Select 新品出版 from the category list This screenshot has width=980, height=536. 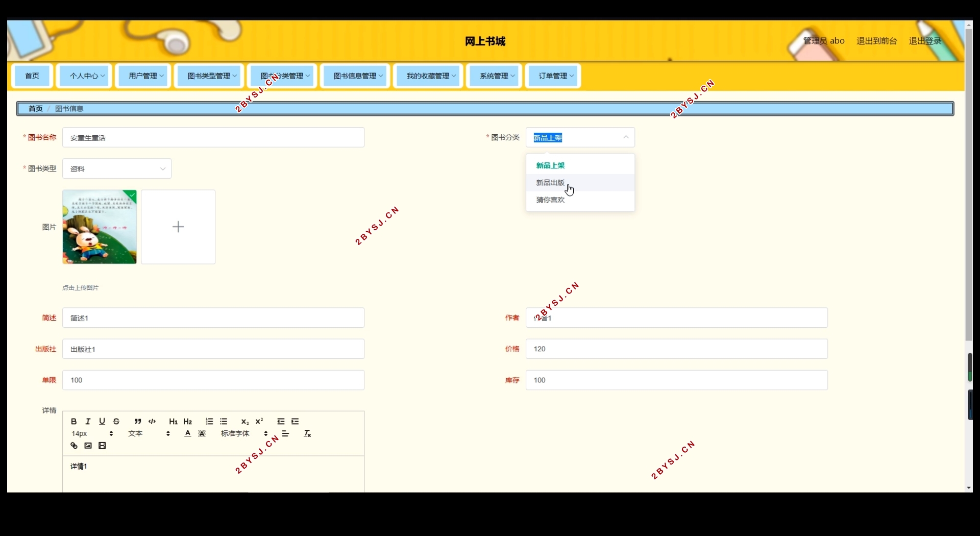[550, 183]
